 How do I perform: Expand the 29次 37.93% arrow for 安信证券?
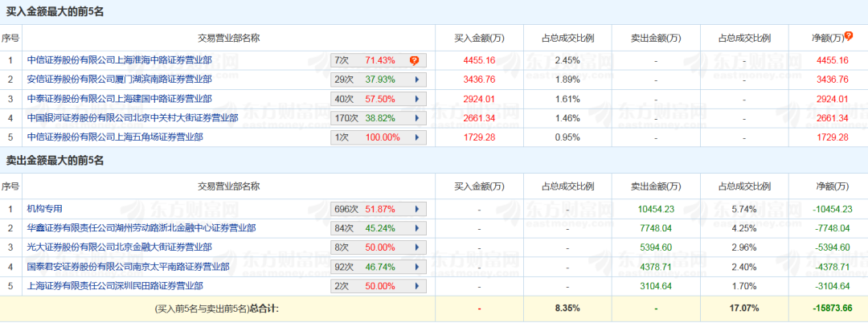[416, 80]
